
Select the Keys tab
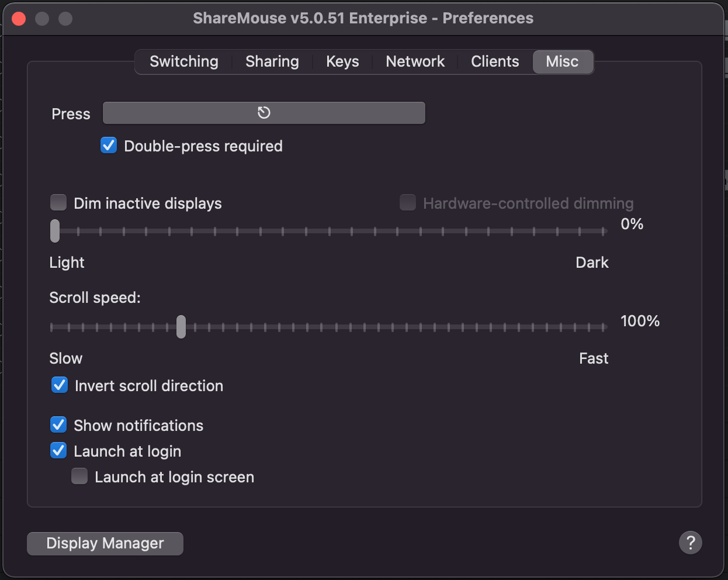click(342, 61)
